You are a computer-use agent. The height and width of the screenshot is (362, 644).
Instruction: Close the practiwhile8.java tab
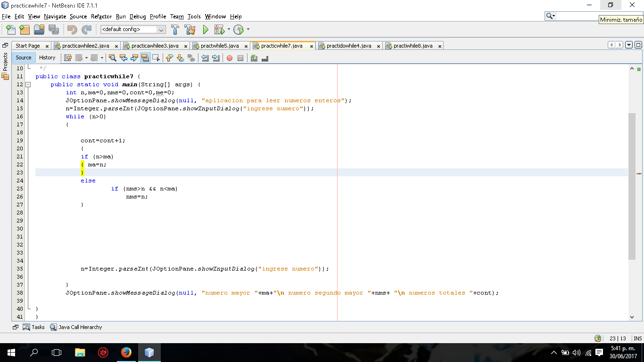439,46
